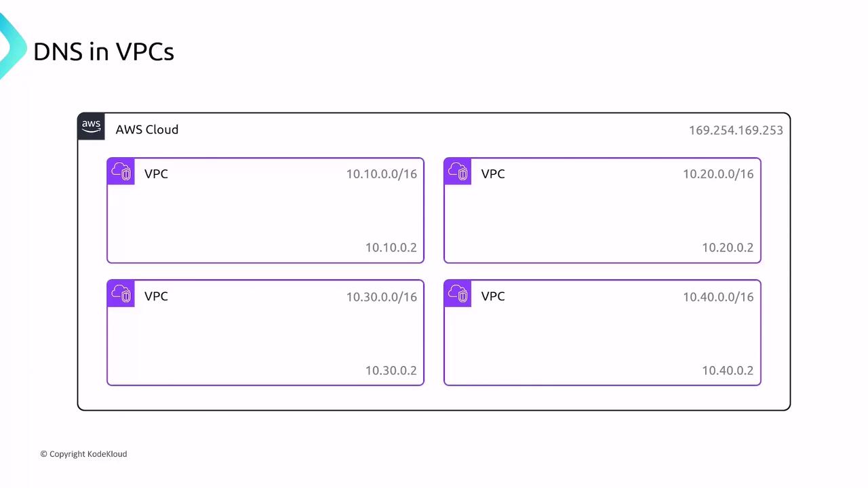Click the VPC icon for 10.40.0.0/16
Screen dimensions: 868x488
[x=458, y=294]
